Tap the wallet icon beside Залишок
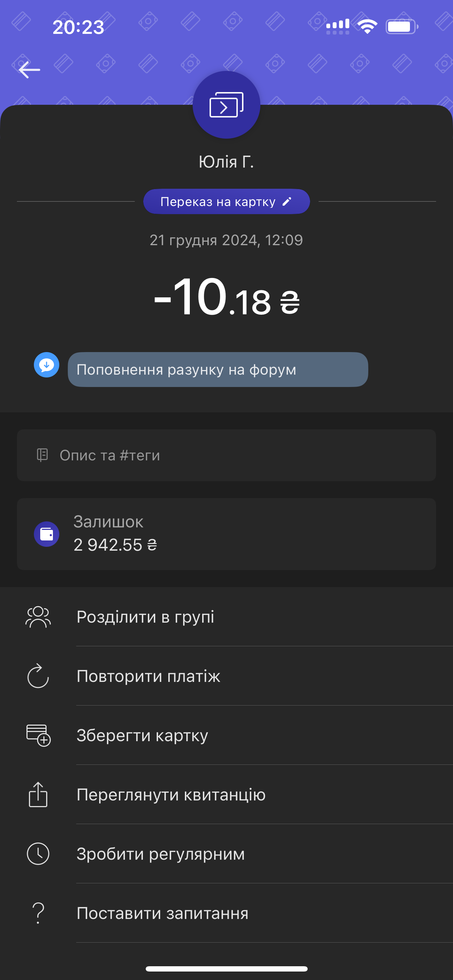Screen dimensions: 453x980 [x=47, y=534]
